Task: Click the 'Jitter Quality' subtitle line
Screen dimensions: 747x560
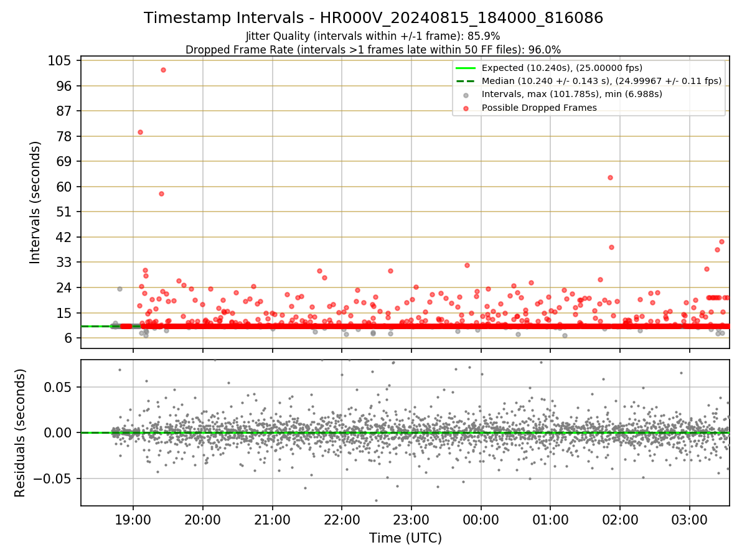Action: pos(373,36)
